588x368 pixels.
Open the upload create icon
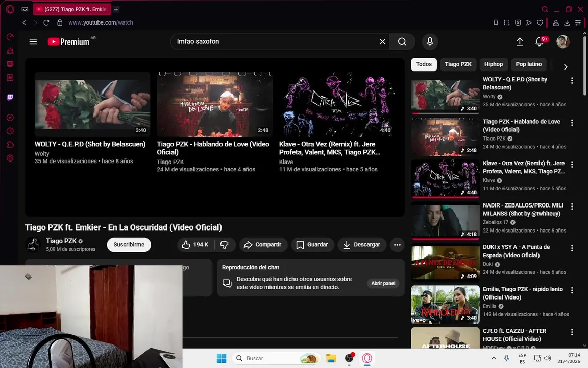point(520,42)
